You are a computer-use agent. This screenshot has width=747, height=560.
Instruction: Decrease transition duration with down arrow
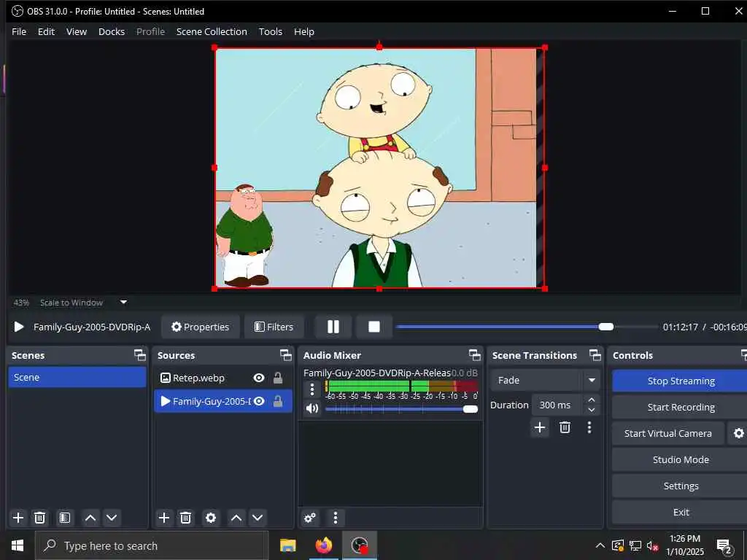[592, 410]
